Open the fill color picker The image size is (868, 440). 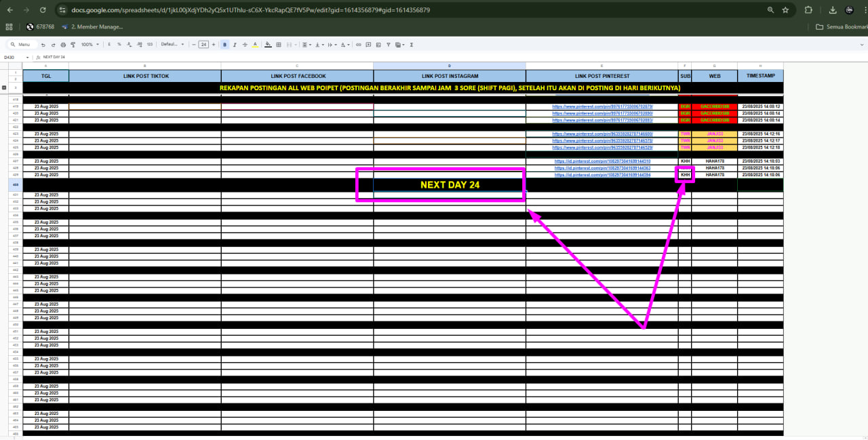tap(269, 45)
